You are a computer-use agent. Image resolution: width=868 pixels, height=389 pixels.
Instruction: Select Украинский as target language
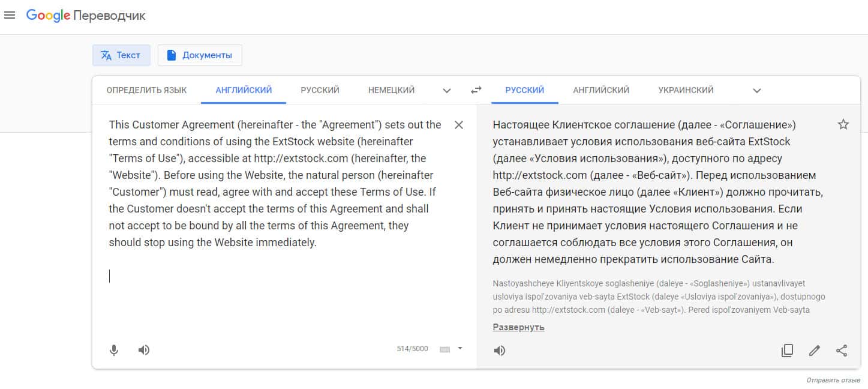tap(686, 90)
